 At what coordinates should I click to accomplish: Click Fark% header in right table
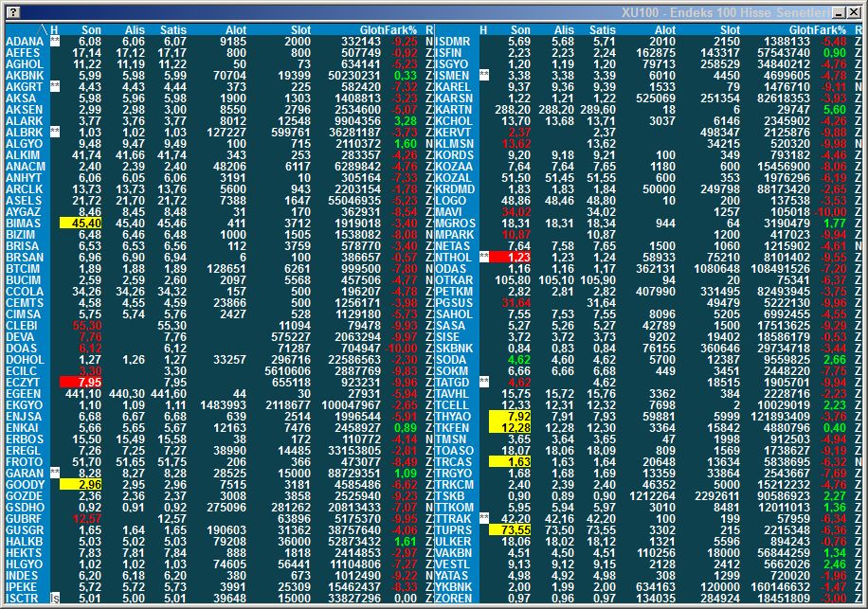pyautogui.click(x=830, y=30)
